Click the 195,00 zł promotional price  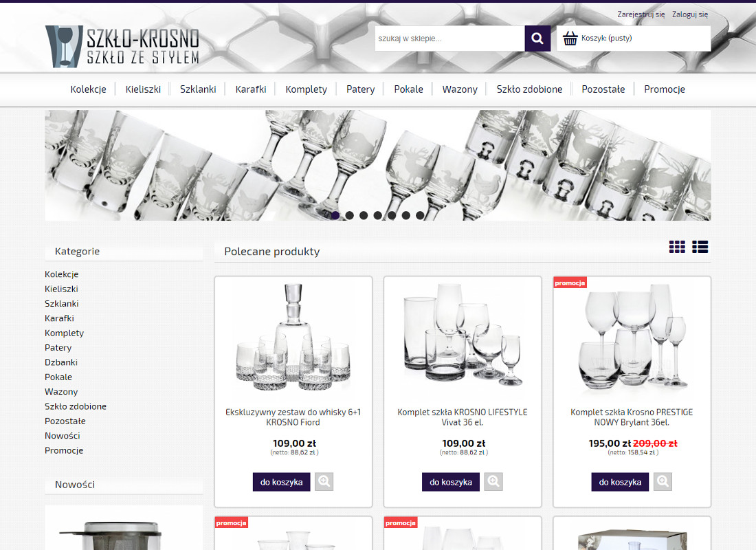610,443
